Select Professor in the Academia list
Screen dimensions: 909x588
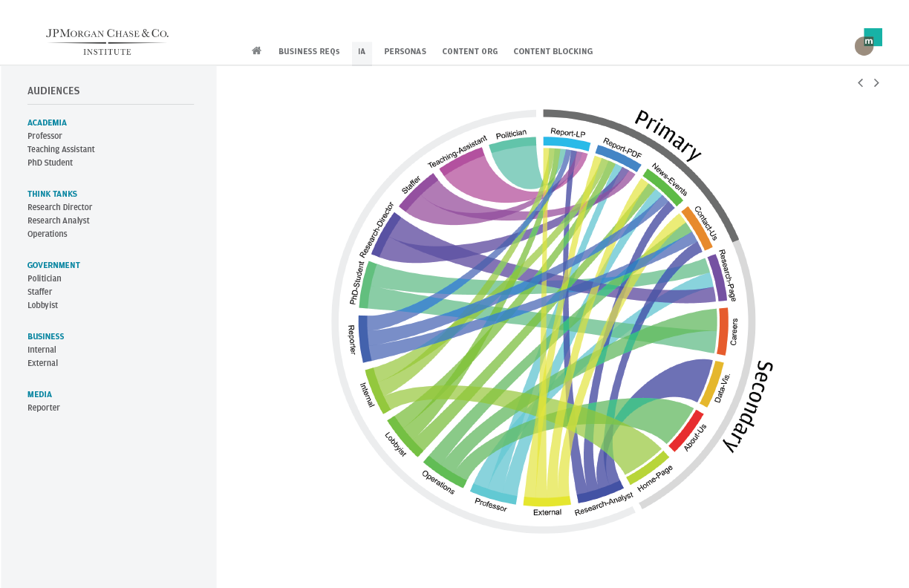(x=45, y=136)
